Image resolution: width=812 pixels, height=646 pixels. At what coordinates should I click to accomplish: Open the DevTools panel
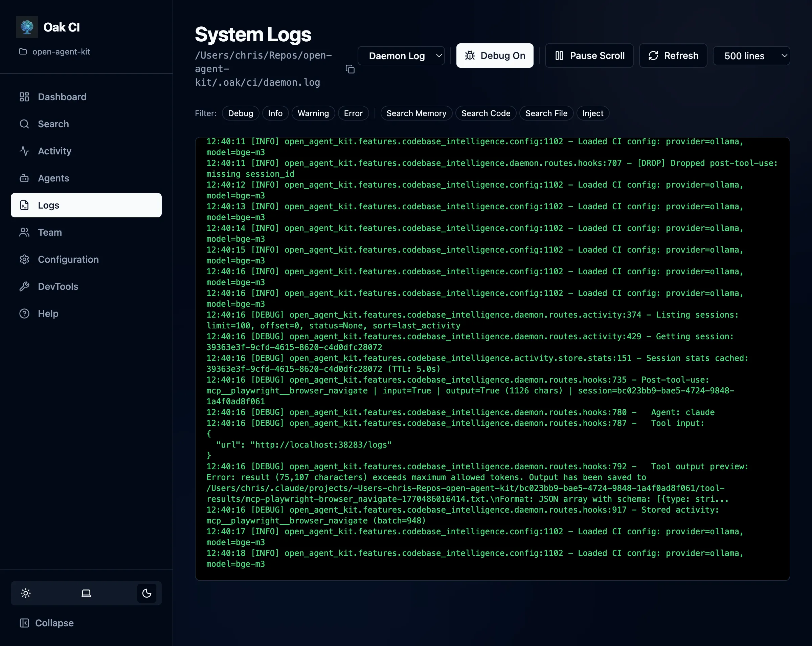(59, 286)
